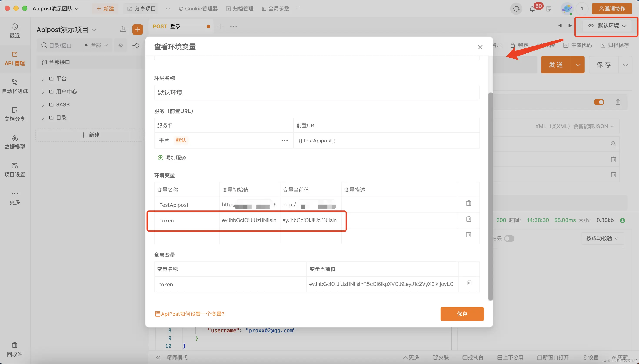Click the import/export icon beside project name

pos(123,30)
